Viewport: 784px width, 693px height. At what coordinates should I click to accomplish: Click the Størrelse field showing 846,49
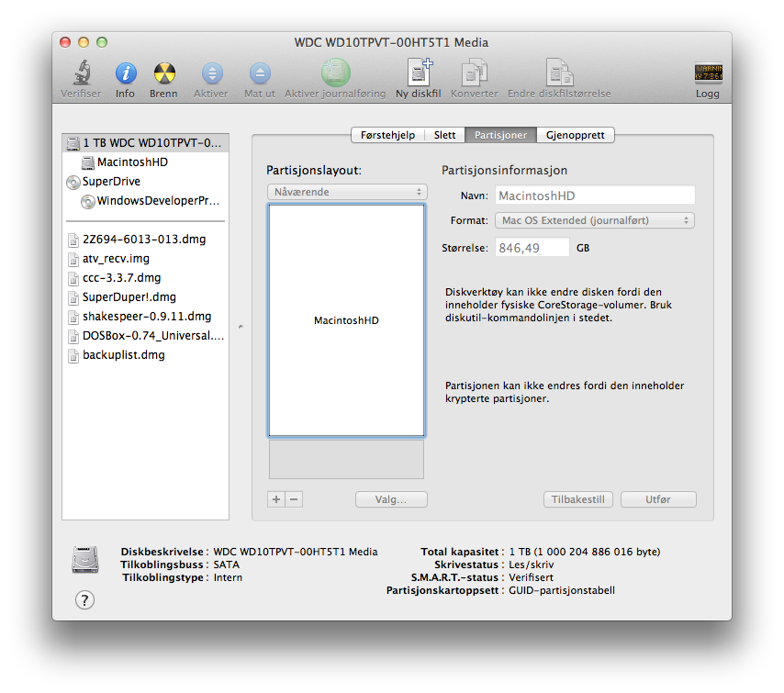(532, 248)
